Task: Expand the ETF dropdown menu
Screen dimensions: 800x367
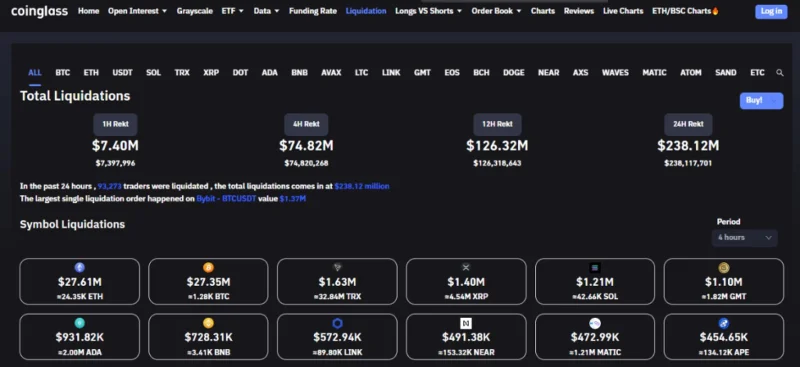Action: (233, 11)
